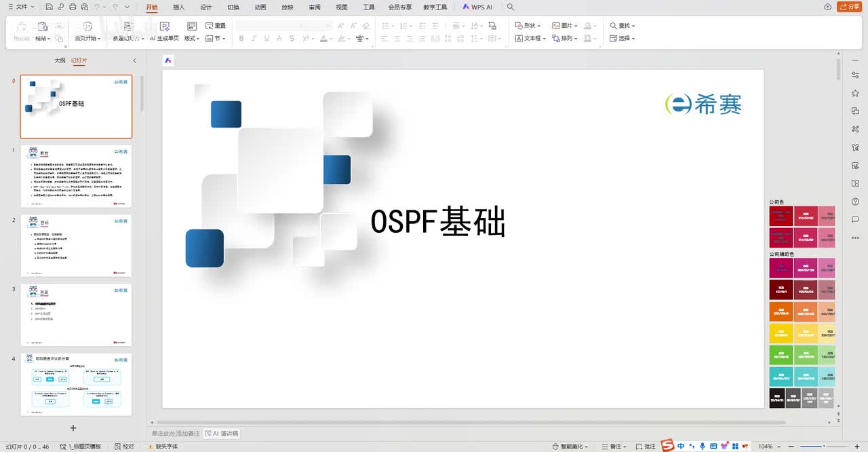Screen dimensions: 868x452
Task: Switch to the 大纲 outline pane tab
Action: pyautogui.click(x=60, y=60)
